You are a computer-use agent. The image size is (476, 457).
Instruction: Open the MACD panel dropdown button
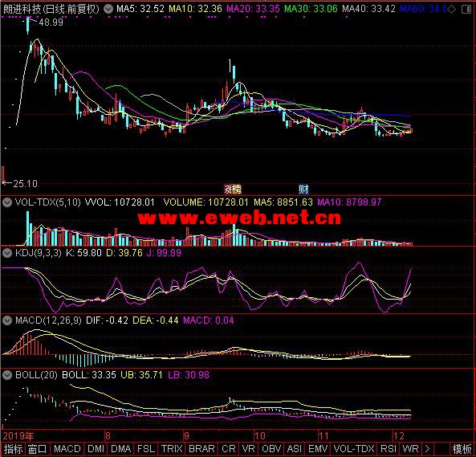[7, 320]
